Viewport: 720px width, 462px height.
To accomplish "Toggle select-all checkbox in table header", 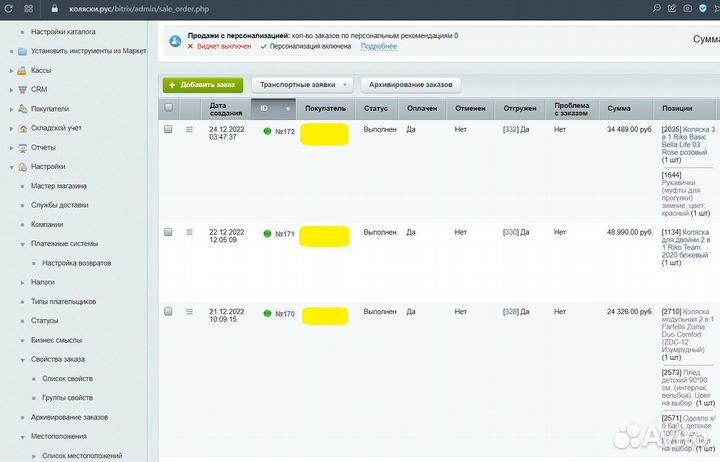I will pos(168,107).
